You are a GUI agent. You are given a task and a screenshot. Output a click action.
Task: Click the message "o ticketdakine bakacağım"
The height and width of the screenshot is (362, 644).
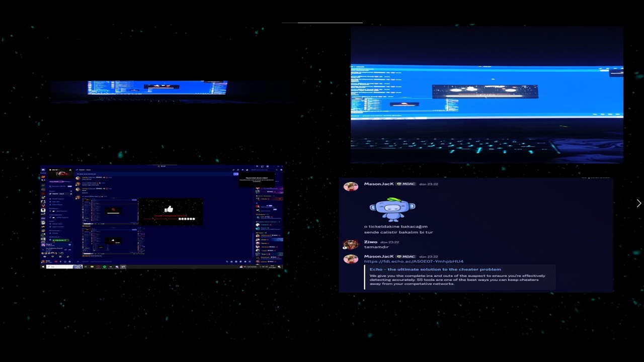pos(395,227)
